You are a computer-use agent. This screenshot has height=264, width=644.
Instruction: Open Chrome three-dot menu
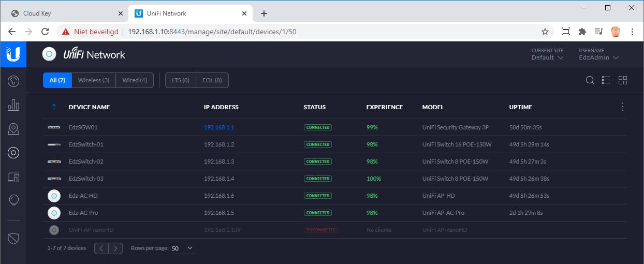(x=632, y=32)
